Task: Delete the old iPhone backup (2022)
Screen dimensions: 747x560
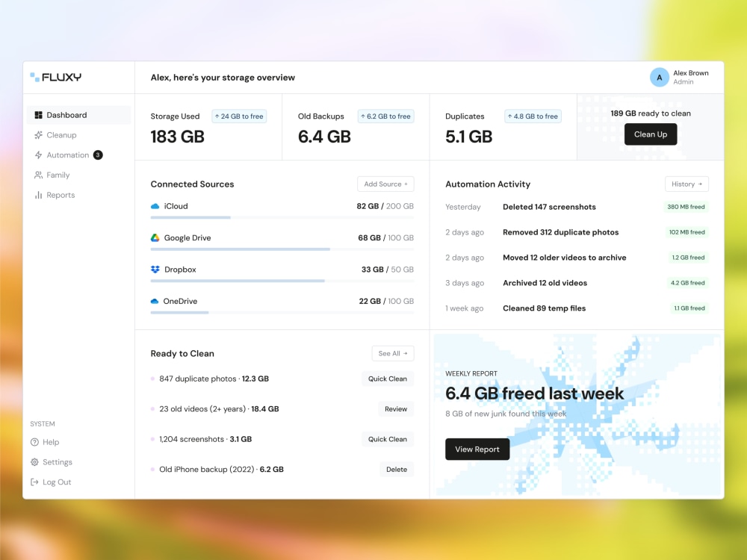Action: (397, 469)
